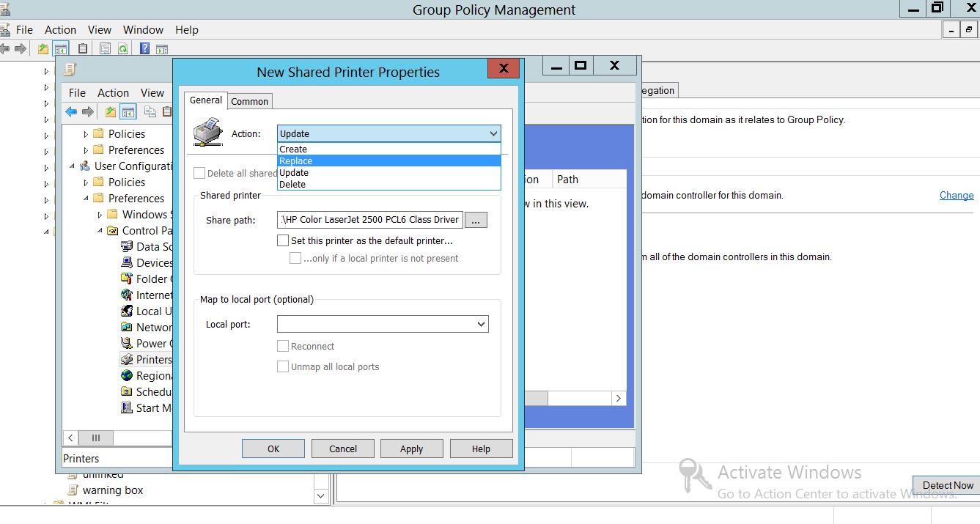Choose Replace from the Action list
The image size is (980, 524).
296,161
